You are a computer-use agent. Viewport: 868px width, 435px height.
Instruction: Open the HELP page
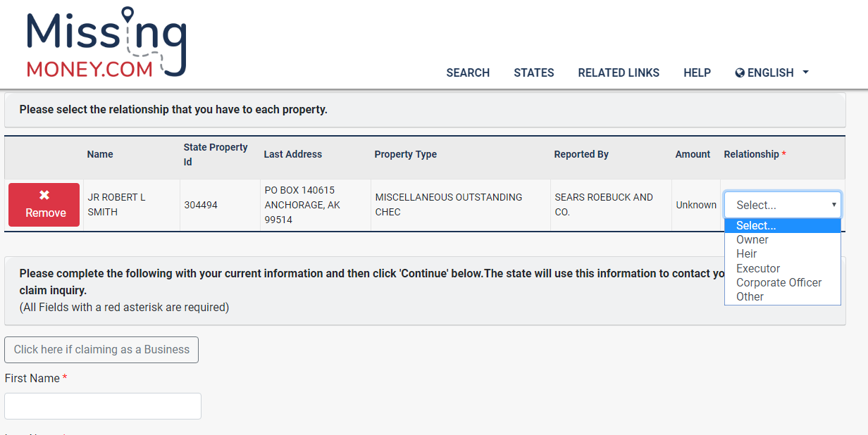point(697,72)
